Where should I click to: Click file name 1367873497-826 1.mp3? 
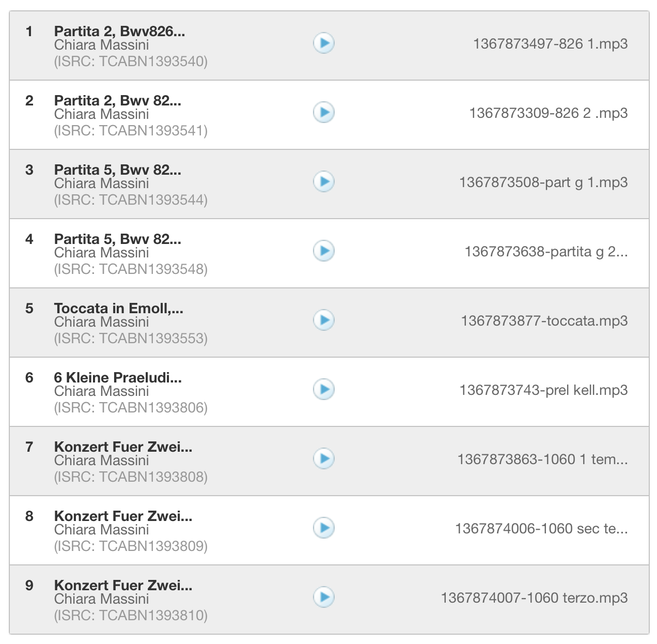coord(550,43)
